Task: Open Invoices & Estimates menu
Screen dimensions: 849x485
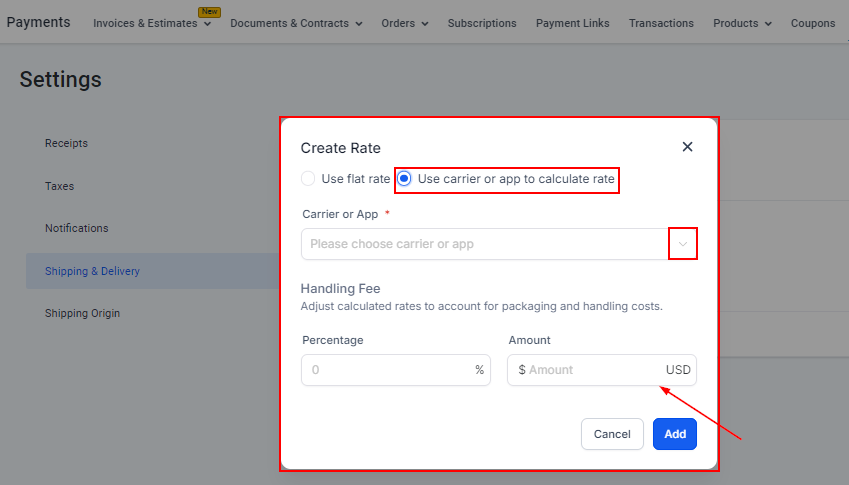Action: pos(152,23)
